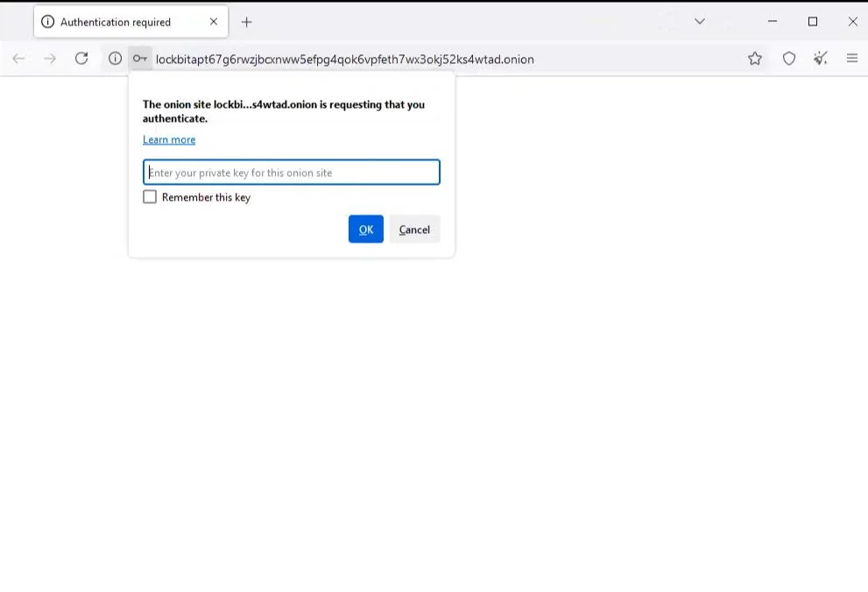Bookmark this page with star icon

[754, 59]
